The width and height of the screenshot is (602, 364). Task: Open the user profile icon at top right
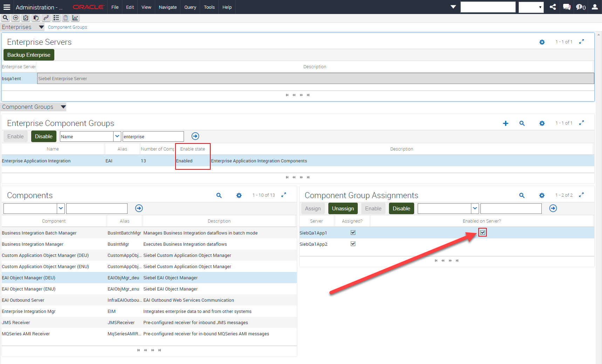(x=594, y=7)
